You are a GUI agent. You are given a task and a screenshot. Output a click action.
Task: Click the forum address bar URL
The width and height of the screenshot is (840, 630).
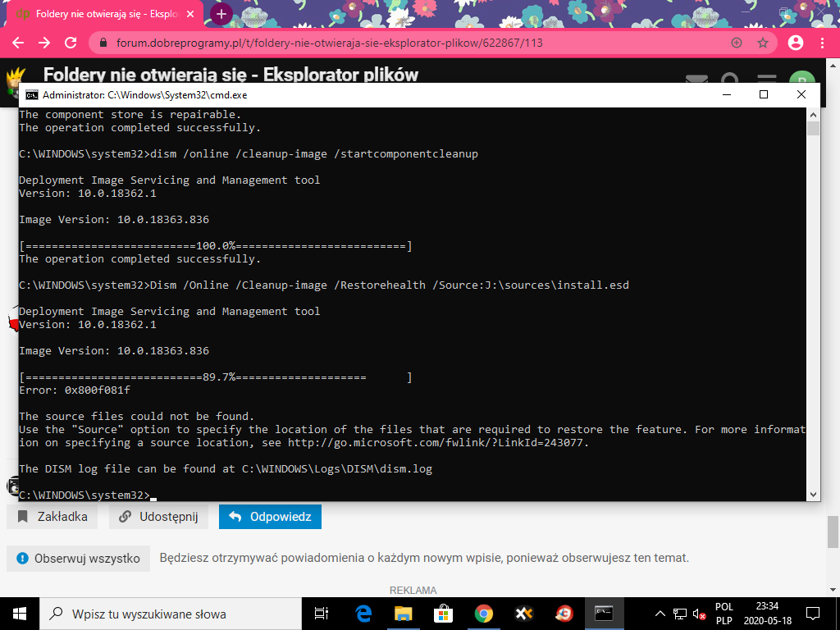click(328, 43)
